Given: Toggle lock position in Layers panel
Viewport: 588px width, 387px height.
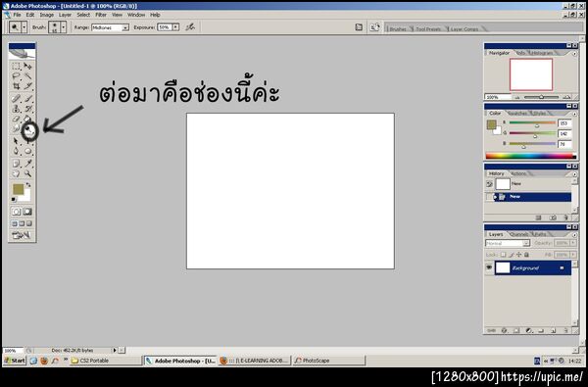Looking at the screenshot, I should pyautogui.click(x=519, y=255).
